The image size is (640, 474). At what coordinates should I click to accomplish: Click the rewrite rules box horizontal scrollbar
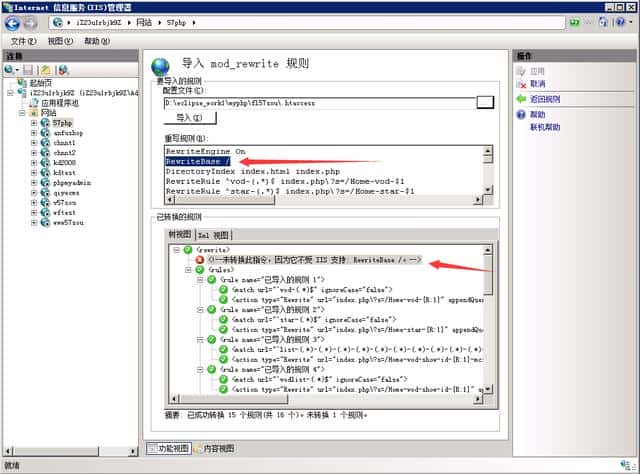point(325,200)
